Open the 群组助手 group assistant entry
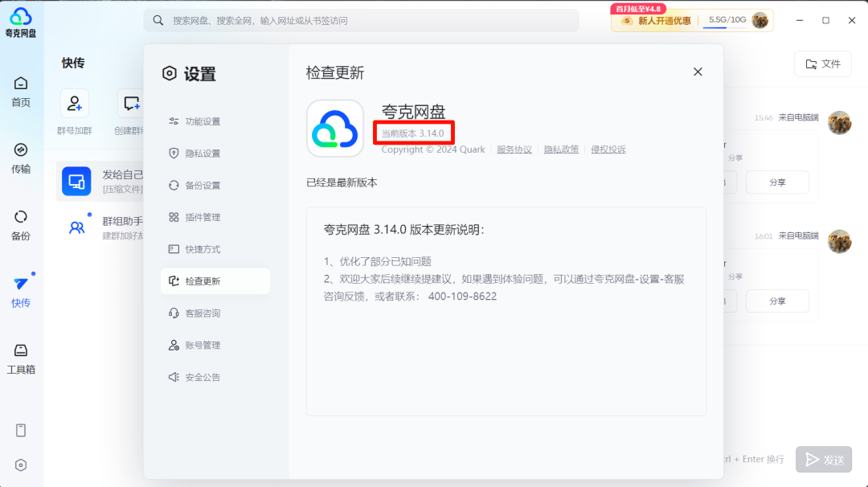Image resolution: width=868 pixels, height=487 pixels. [x=78, y=227]
